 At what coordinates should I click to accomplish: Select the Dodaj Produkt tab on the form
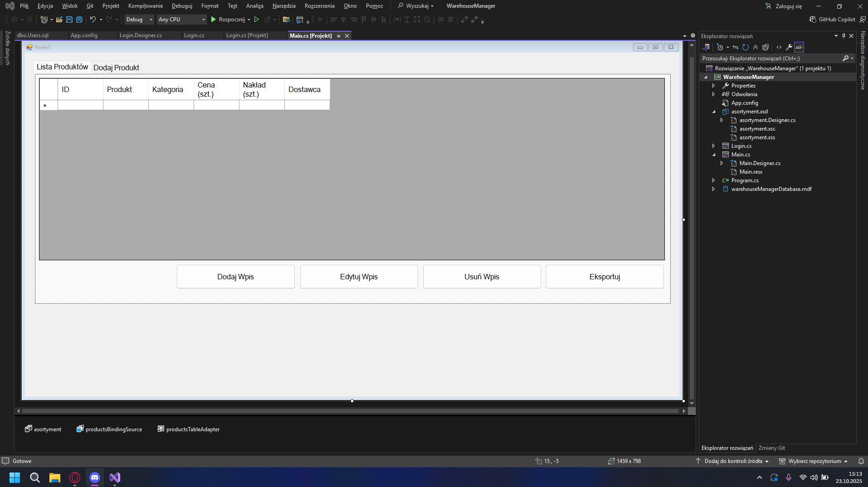[116, 68]
